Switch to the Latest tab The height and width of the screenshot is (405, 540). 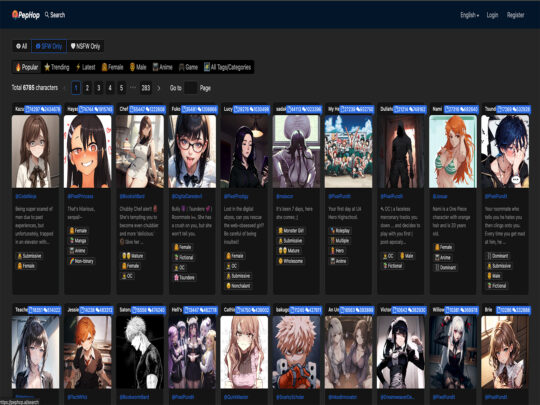point(85,67)
